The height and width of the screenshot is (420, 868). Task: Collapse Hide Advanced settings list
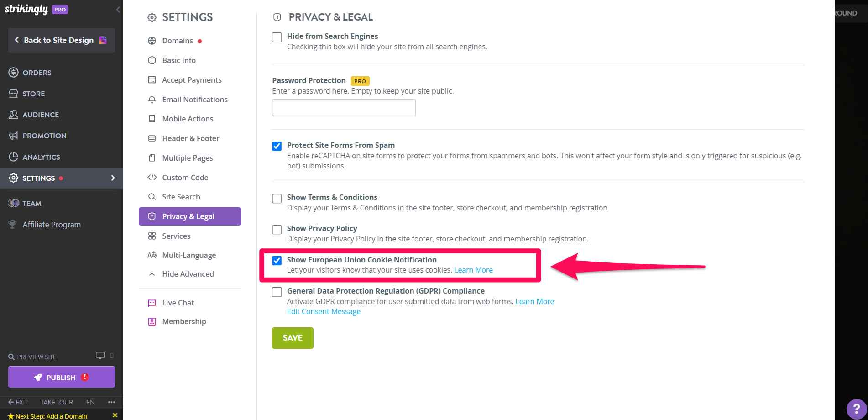[x=188, y=274]
